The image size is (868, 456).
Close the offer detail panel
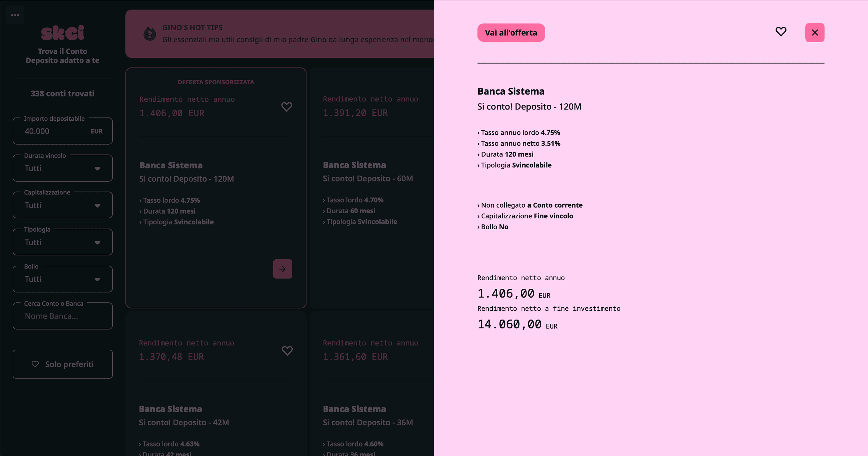815,33
